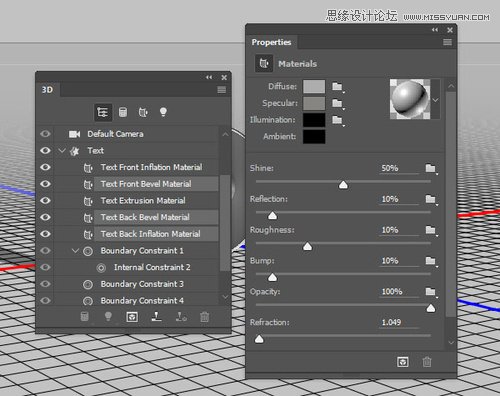Click trash icon in 3D panel

[204, 317]
